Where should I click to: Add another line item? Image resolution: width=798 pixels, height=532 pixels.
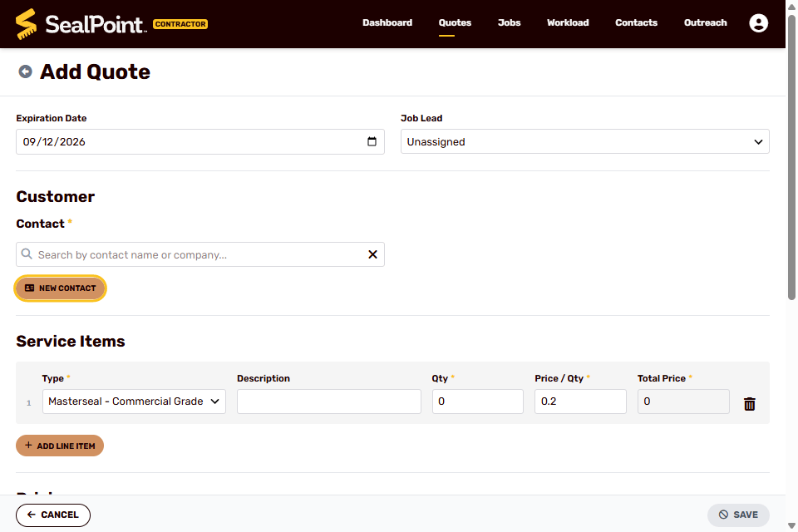pos(60,446)
